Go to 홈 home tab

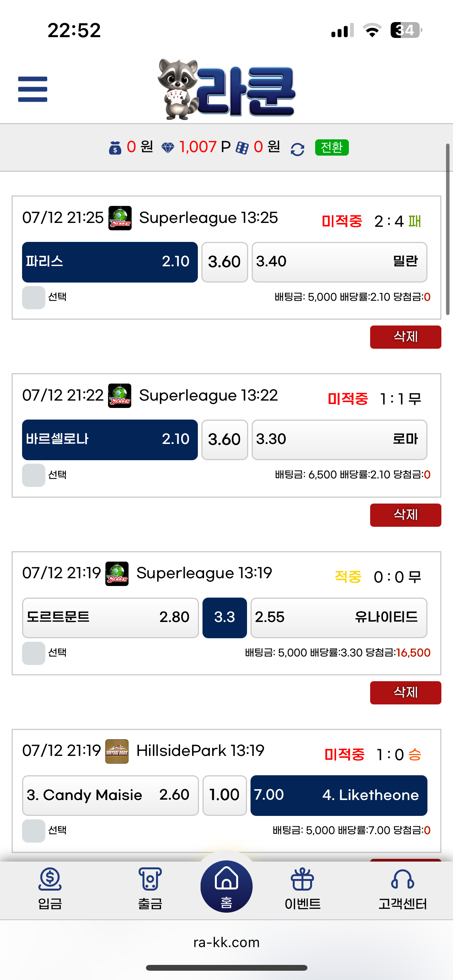pos(226,886)
